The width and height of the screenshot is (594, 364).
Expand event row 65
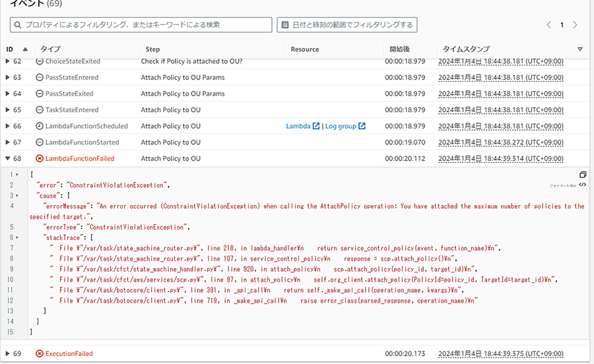[7, 110]
